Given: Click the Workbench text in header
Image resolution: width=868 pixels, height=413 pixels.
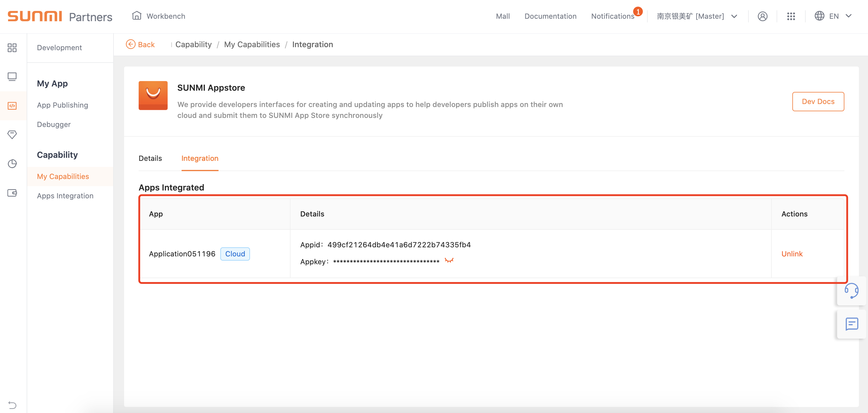Looking at the screenshot, I should [166, 16].
